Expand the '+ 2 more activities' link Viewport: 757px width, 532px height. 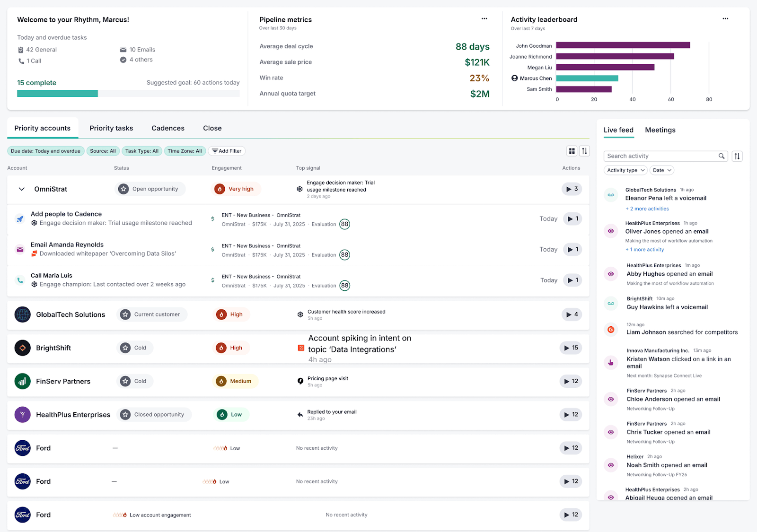coord(647,209)
